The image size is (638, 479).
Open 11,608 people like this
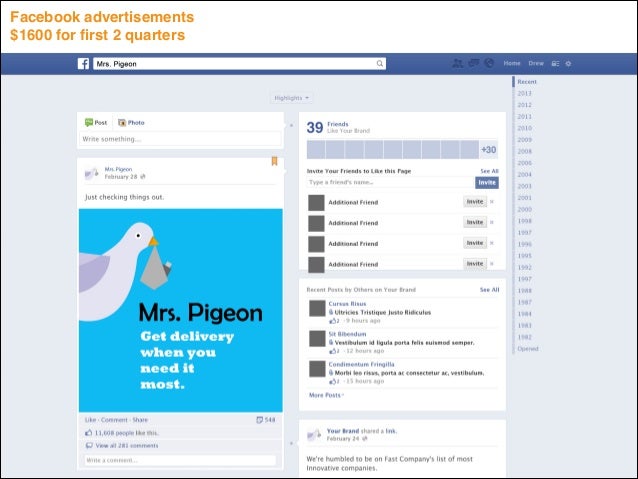point(127,433)
